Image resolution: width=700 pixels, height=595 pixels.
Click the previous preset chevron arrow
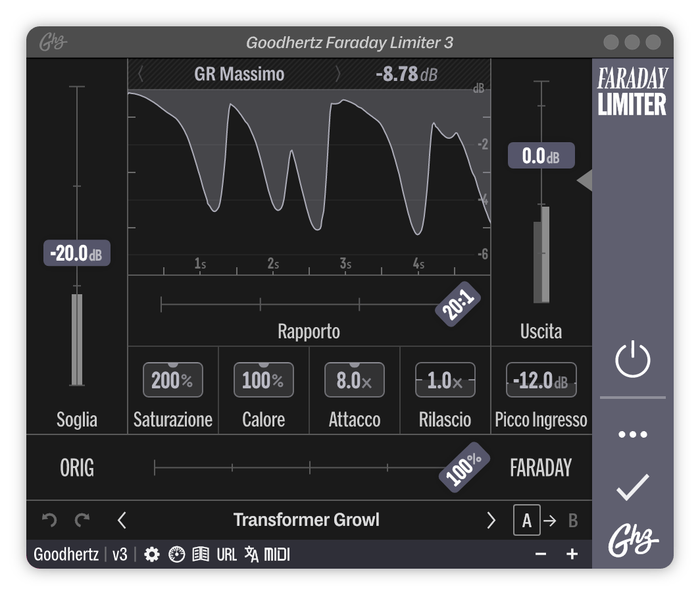[x=122, y=519]
